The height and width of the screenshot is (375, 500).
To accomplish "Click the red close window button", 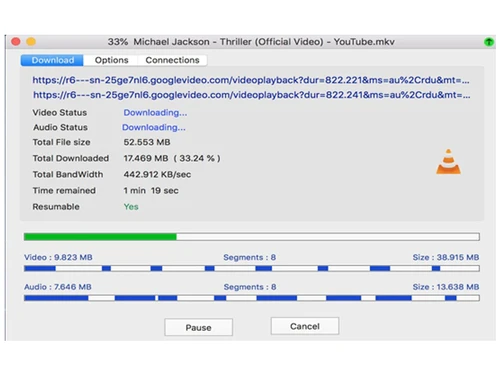I will point(16,42).
